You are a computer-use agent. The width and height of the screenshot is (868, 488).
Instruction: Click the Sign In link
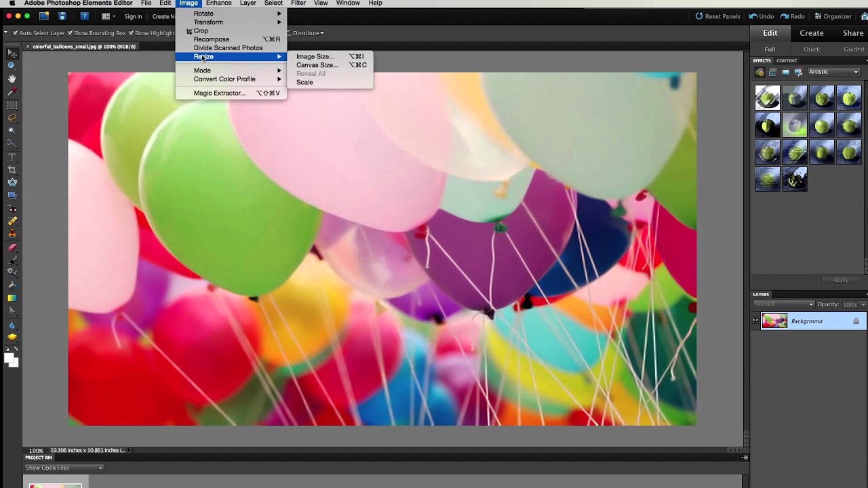pyautogui.click(x=133, y=16)
